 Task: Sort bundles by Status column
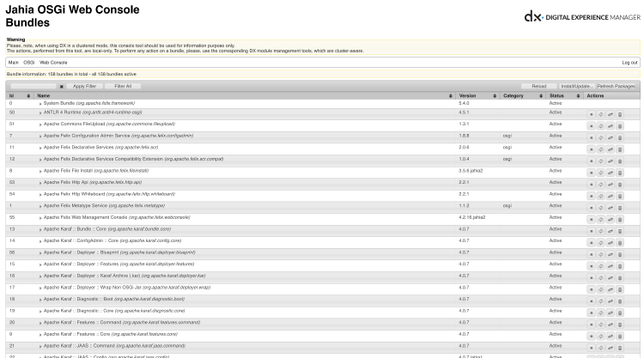tap(564, 95)
